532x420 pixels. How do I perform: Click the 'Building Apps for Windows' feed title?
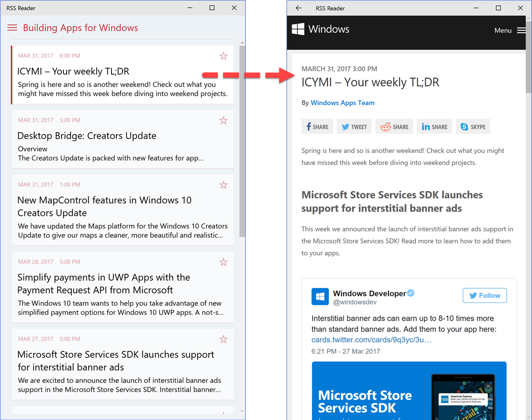81,28
